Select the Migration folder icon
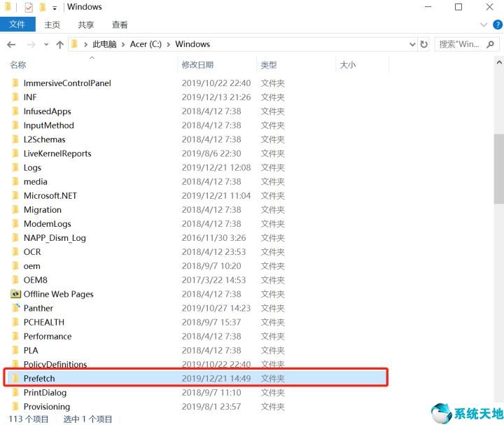504x425 pixels. click(15, 209)
